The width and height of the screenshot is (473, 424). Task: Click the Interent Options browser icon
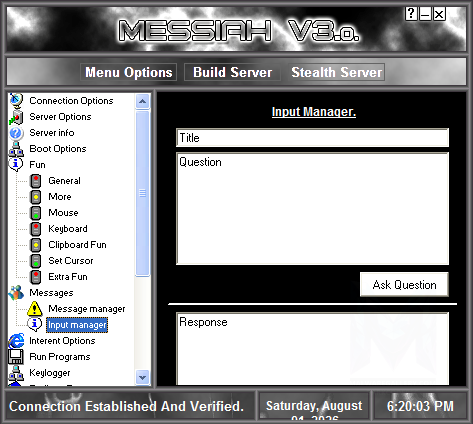click(16, 341)
